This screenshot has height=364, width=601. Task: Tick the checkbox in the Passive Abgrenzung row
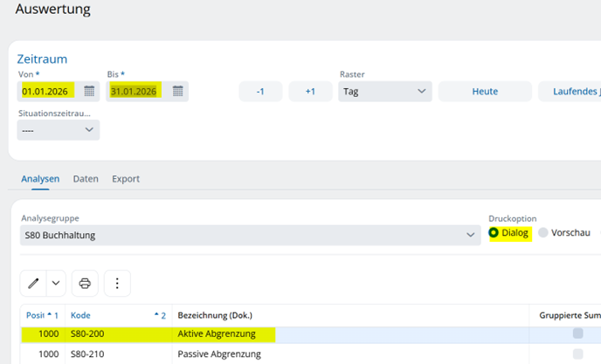577,354
